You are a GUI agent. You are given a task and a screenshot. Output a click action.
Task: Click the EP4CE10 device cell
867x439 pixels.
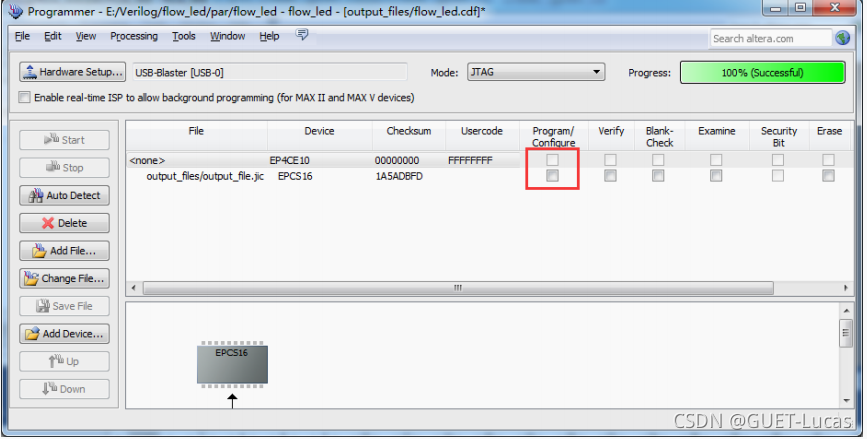click(x=290, y=160)
